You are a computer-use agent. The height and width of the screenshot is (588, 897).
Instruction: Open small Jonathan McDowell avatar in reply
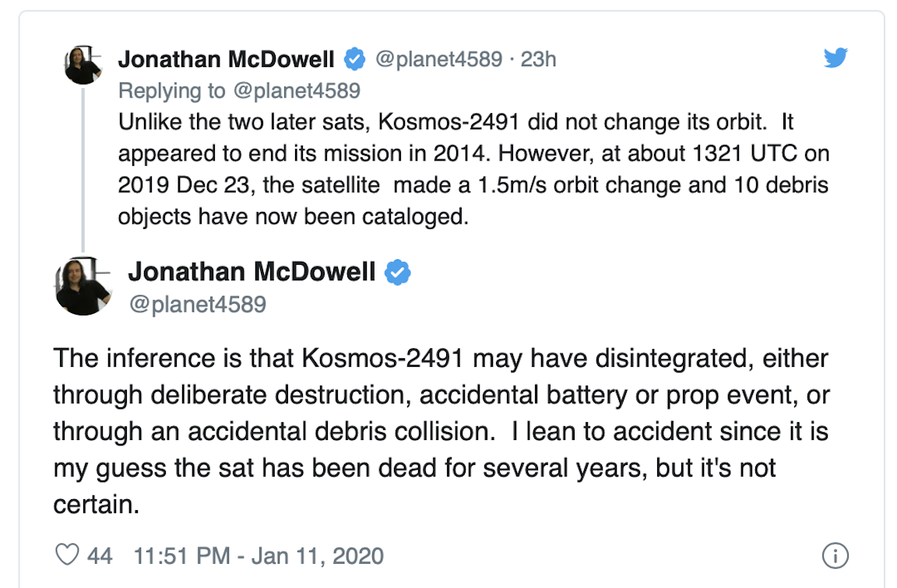[83, 65]
